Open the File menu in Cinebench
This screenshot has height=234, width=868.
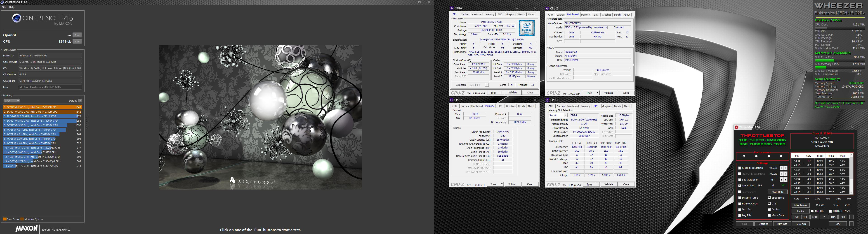(x=4, y=7)
